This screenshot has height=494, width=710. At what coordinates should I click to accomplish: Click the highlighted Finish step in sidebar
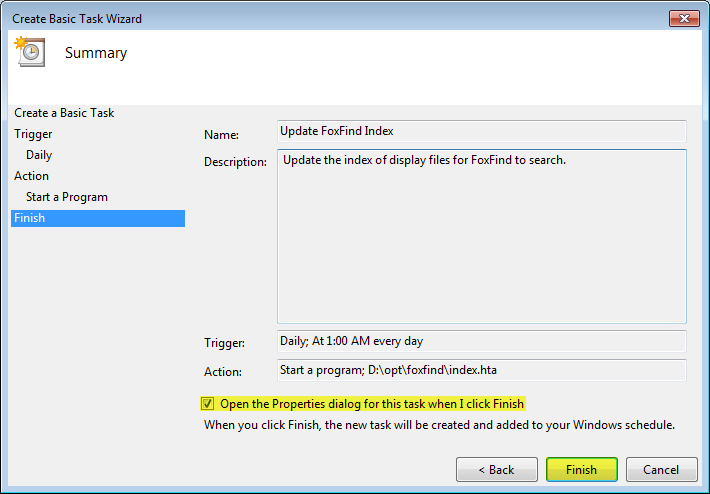98,218
